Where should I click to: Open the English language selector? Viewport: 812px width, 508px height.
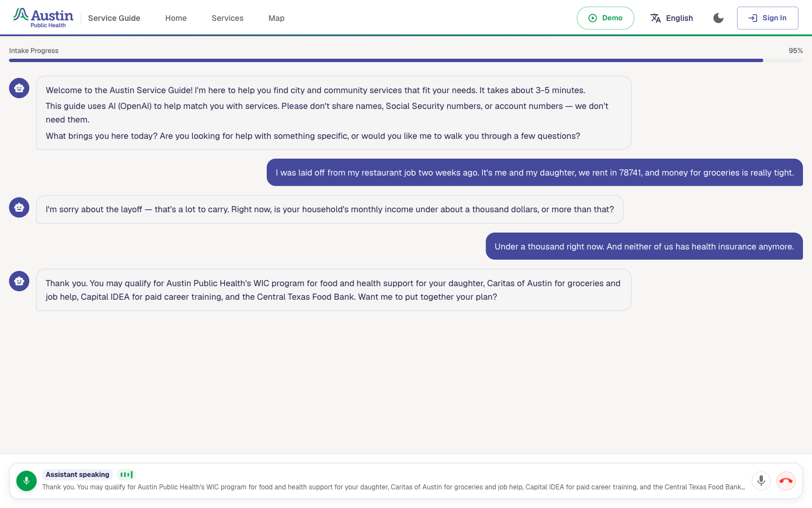click(x=671, y=18)
